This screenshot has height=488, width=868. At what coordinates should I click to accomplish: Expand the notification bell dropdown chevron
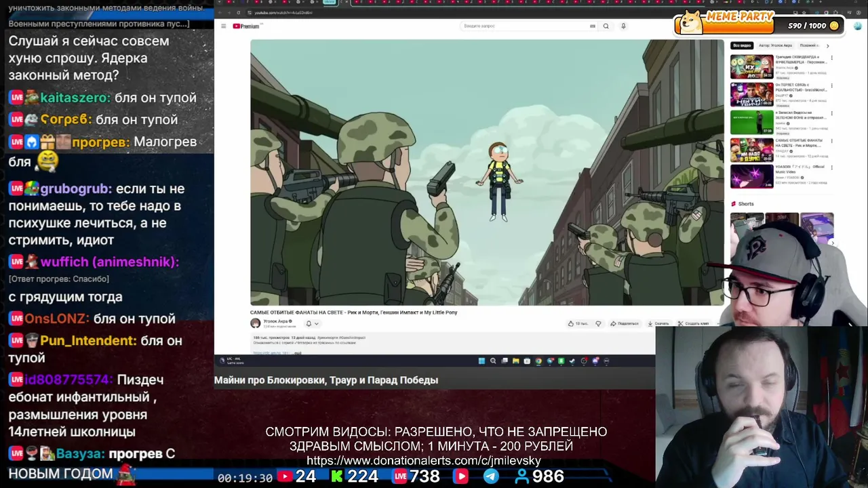317,324
